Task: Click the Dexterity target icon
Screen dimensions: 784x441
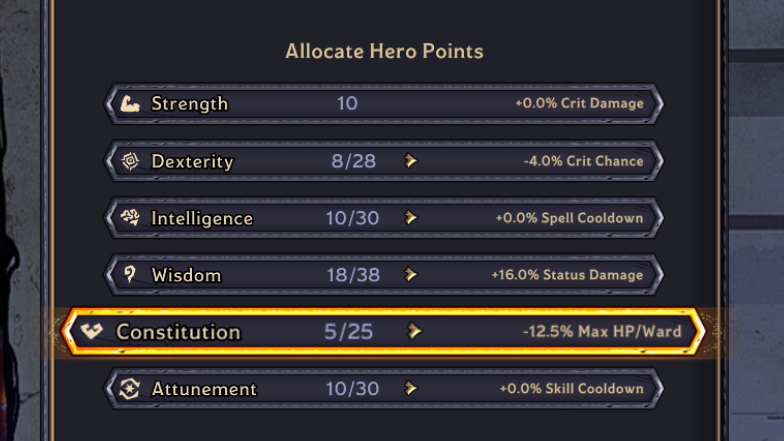Action: coord(130,161)
